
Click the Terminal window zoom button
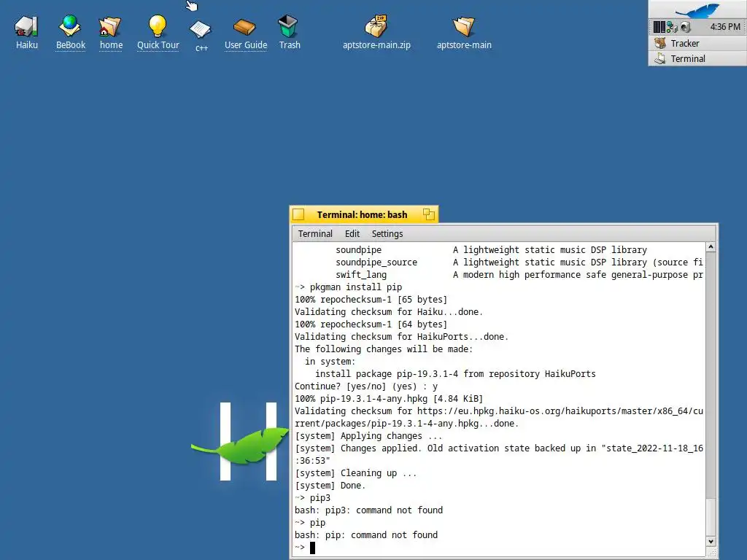pyautogui.click(x=429, y=215)
